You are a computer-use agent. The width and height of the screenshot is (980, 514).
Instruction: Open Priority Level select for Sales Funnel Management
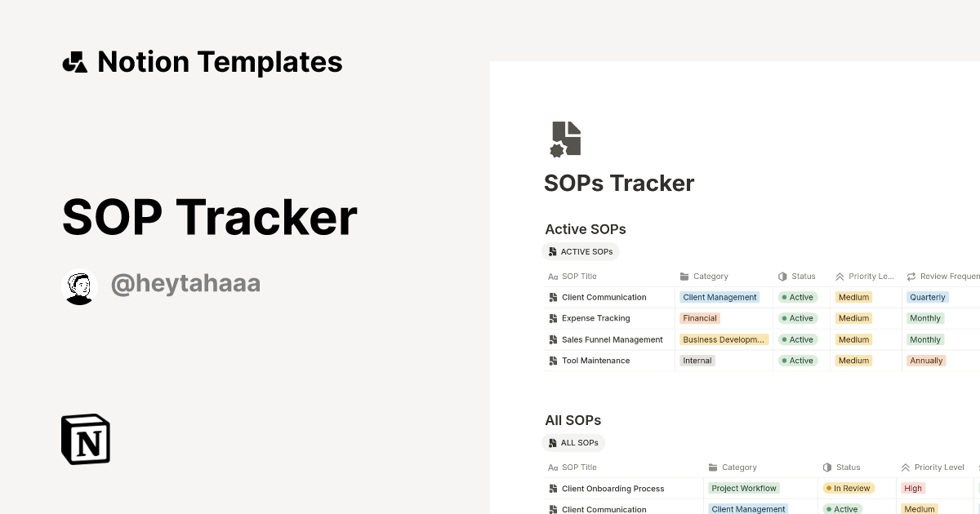click(x=853, y=339)
